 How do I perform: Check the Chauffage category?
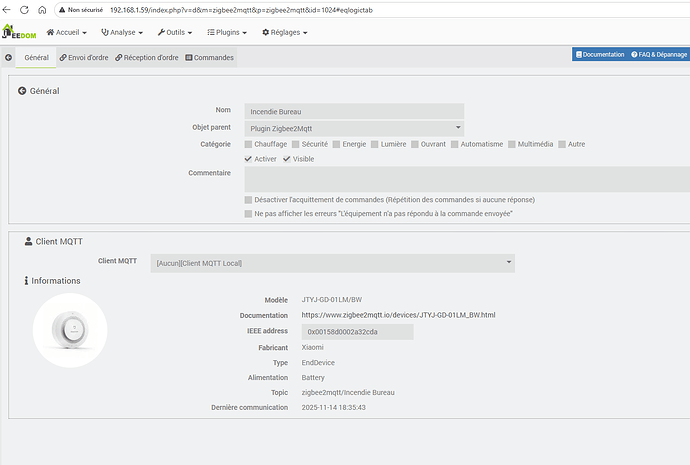coord(248,144)
